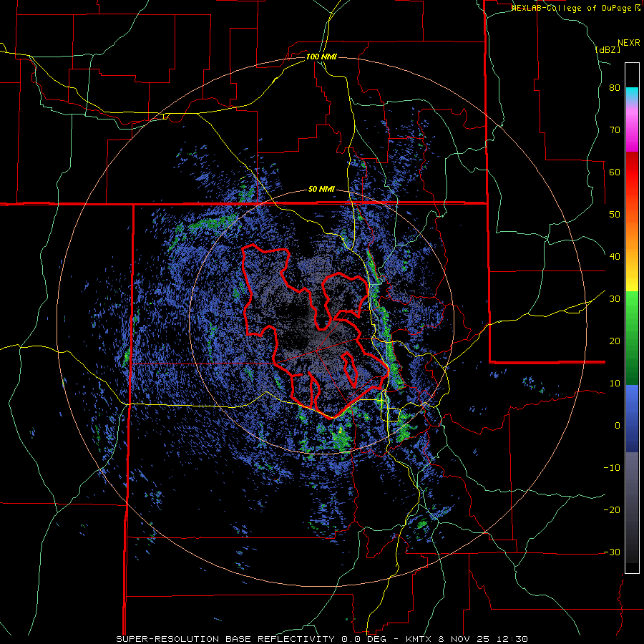The image size is (644, 644).
Task: Click the 30 value on reflectivity scale
Action: pos(615,299)
